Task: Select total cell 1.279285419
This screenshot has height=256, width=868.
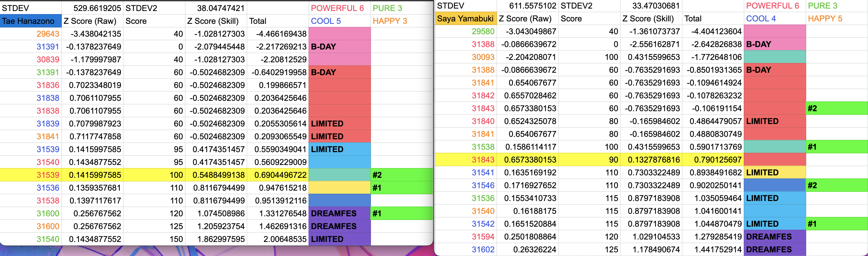Action: [713, 236]
